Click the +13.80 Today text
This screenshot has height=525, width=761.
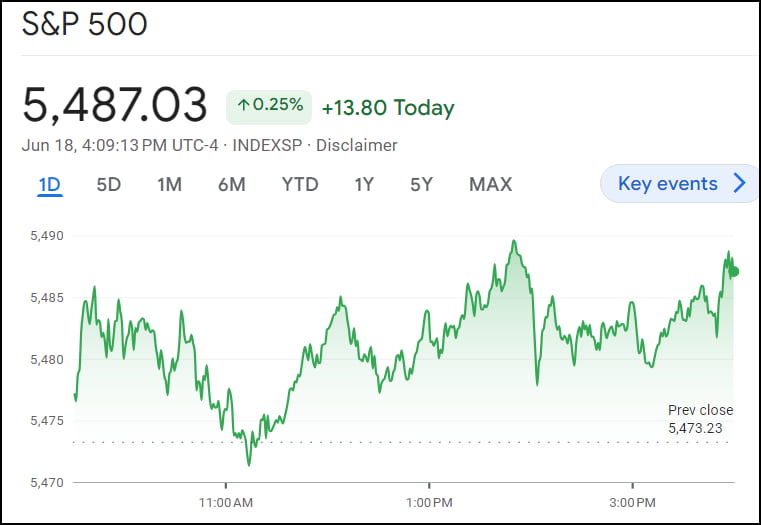point(388,108)
